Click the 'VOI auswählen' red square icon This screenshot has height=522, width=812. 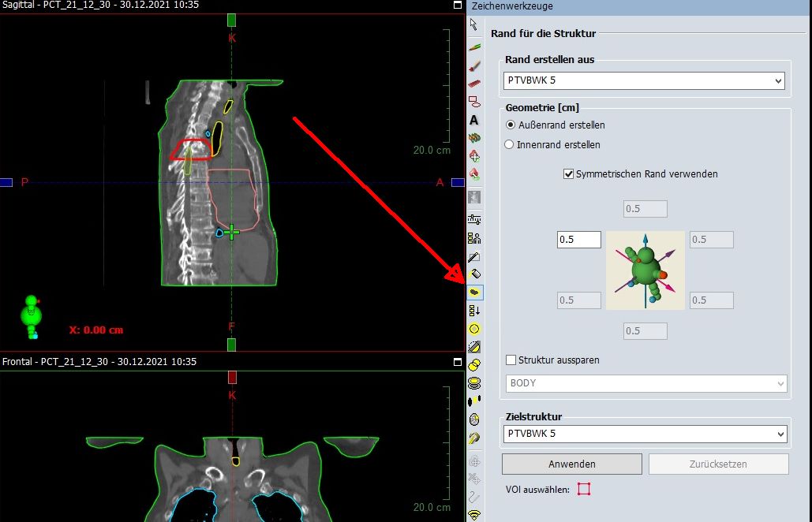coord(583,490)
